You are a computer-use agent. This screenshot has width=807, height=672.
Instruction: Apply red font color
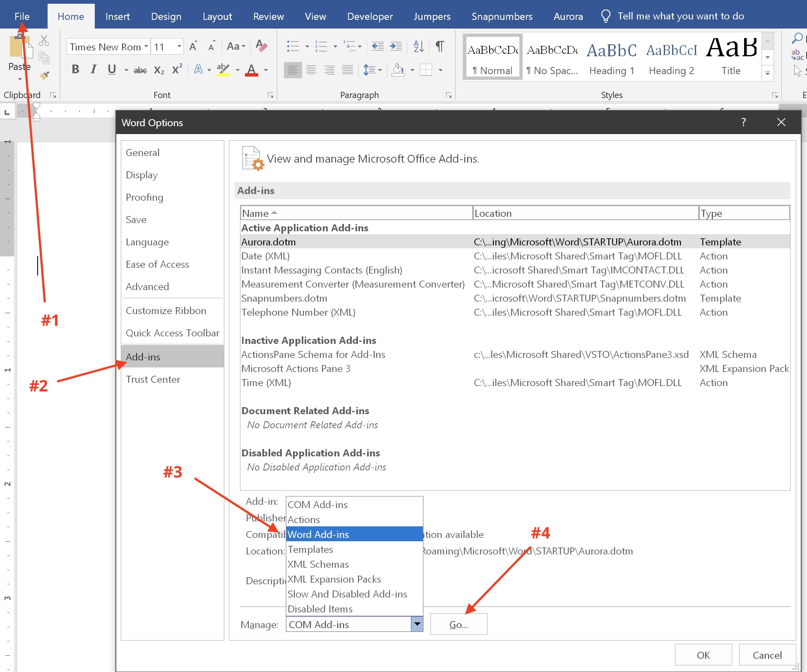point(251,70)
